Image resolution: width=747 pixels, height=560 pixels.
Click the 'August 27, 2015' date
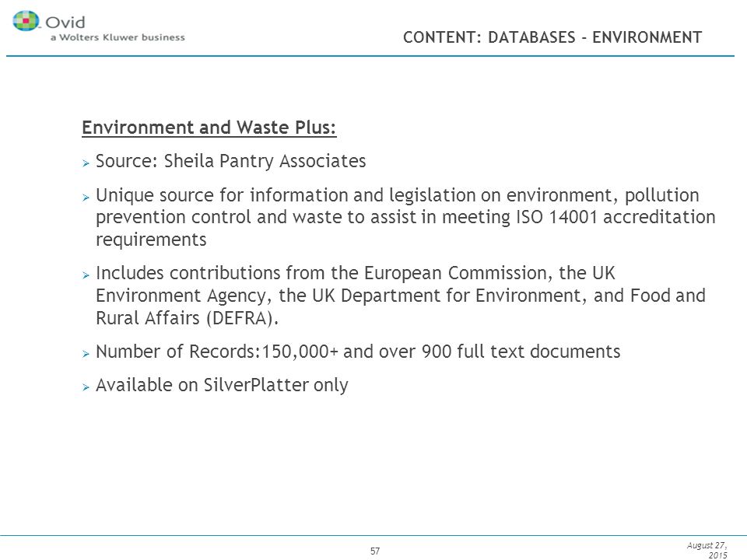pyautogui.click(x=707, y=550)
